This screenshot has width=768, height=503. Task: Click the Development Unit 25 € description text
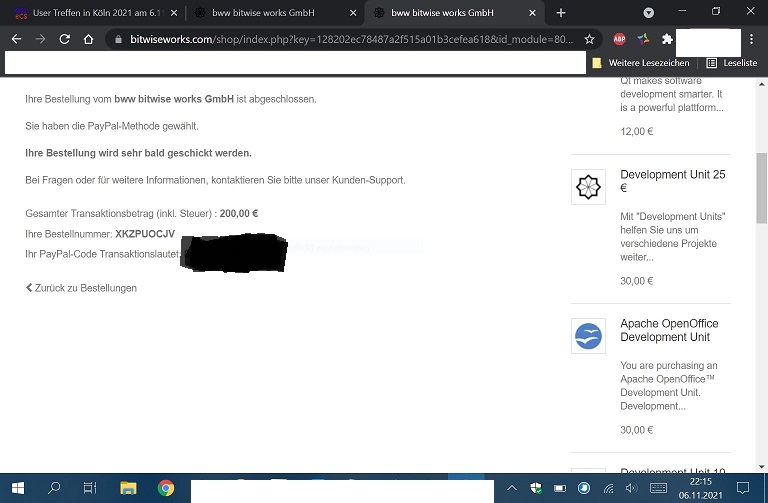[672, 237]
